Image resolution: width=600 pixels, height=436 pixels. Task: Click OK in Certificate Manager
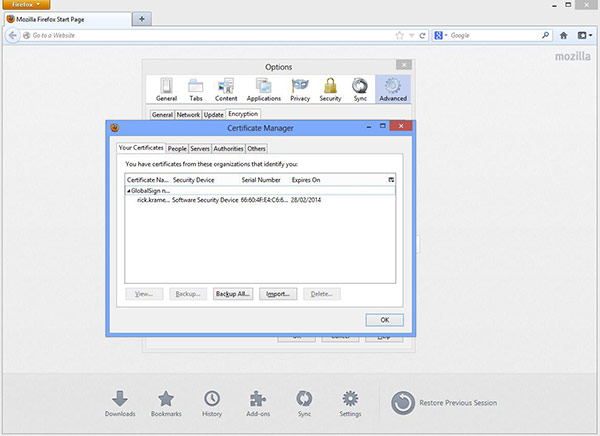point(384,320)
